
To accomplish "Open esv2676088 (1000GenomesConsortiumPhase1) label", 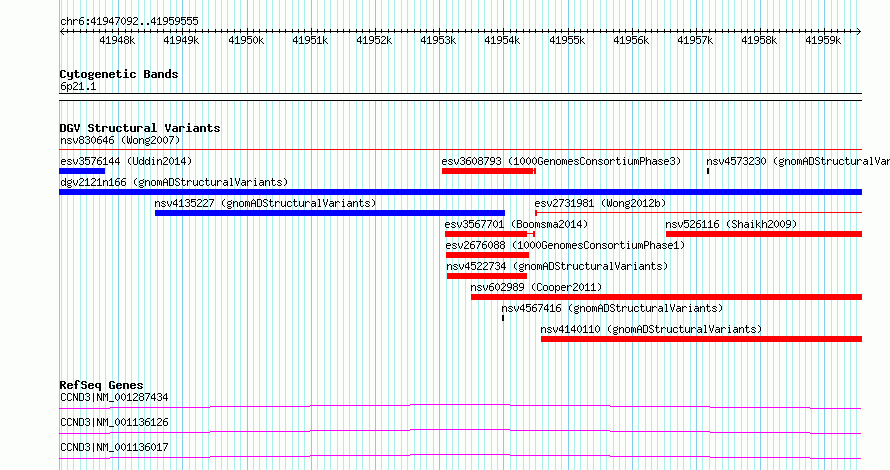I will [x=565, y=245].
